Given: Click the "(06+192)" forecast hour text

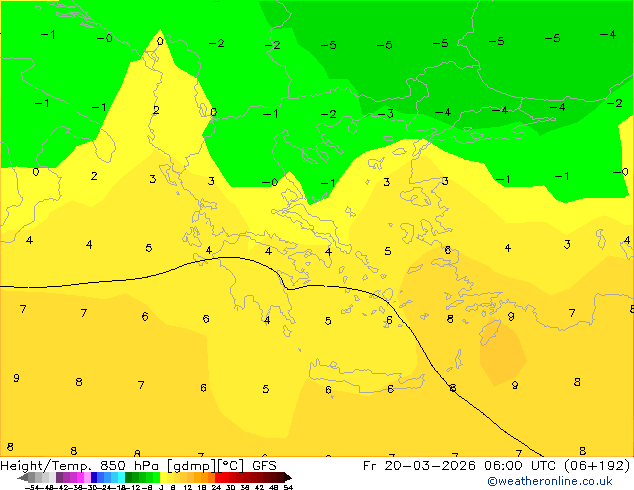Looking at the screenshot, I should pos(597,466).
